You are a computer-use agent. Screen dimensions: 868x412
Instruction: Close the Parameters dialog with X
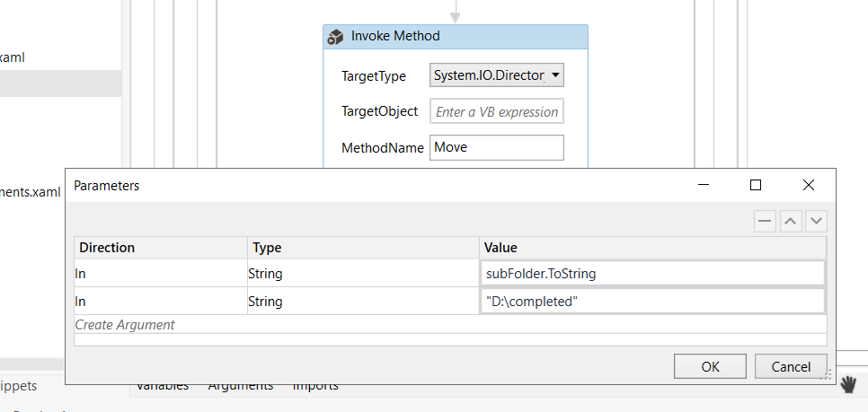(x=808, y=185)
